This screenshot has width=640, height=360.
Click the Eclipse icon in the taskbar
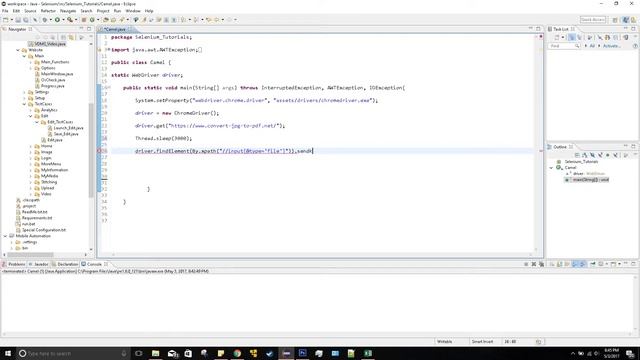pos(286,353)
